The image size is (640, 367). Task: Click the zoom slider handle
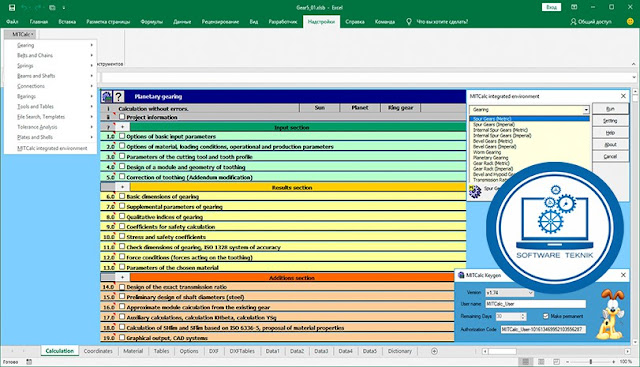point(591,362)
